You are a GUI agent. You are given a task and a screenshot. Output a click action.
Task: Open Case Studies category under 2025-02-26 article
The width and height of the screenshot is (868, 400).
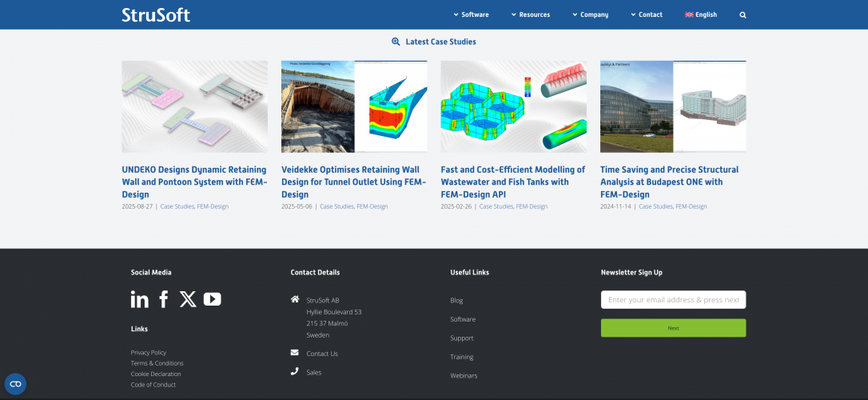(x=496, y=206)
